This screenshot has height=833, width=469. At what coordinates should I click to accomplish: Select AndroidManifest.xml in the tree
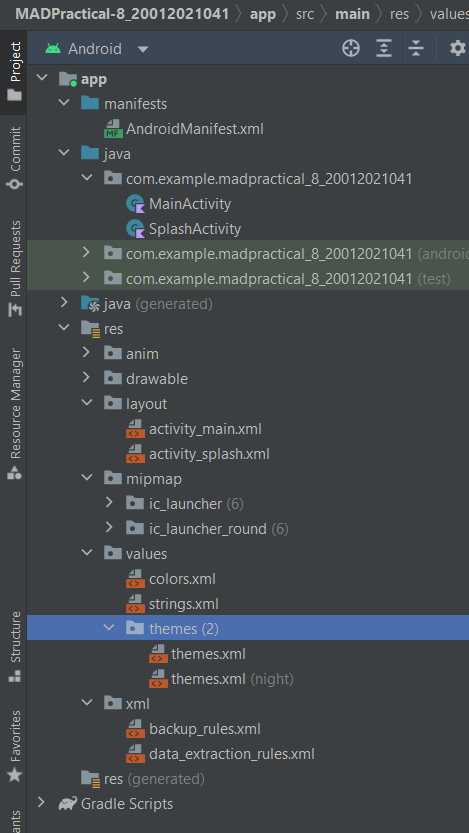pyautogui.click(x=194, y=129)
